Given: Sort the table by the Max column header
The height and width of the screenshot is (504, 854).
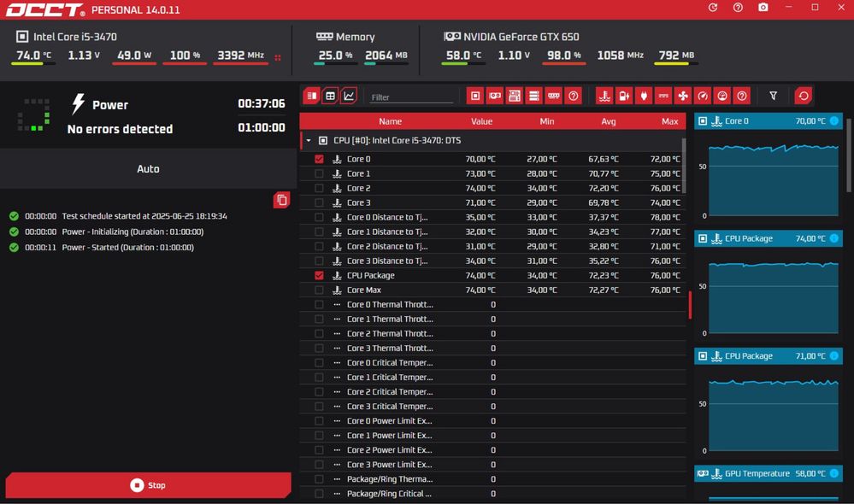Looking at the screenshot, I should [x=670, y=121].
